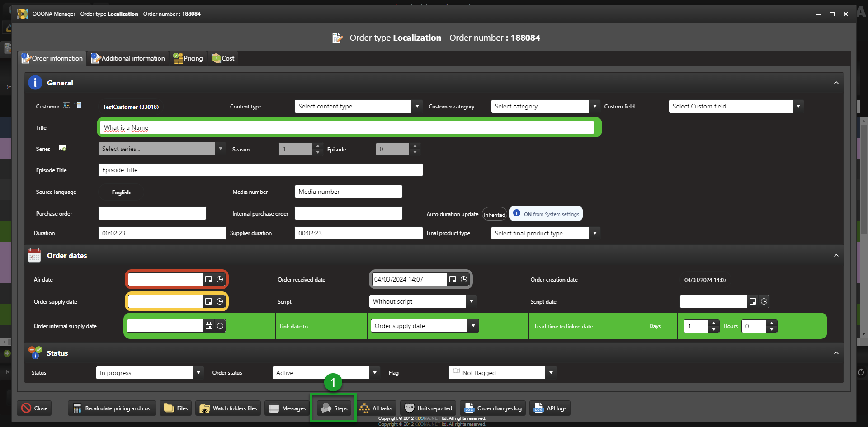
Task: Increase lead time Days value
Action: [x=714, y=323]
